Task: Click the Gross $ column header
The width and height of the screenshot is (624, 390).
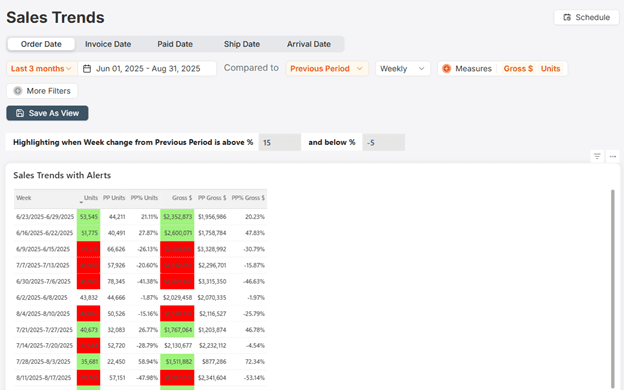Action: pos(182,198)
